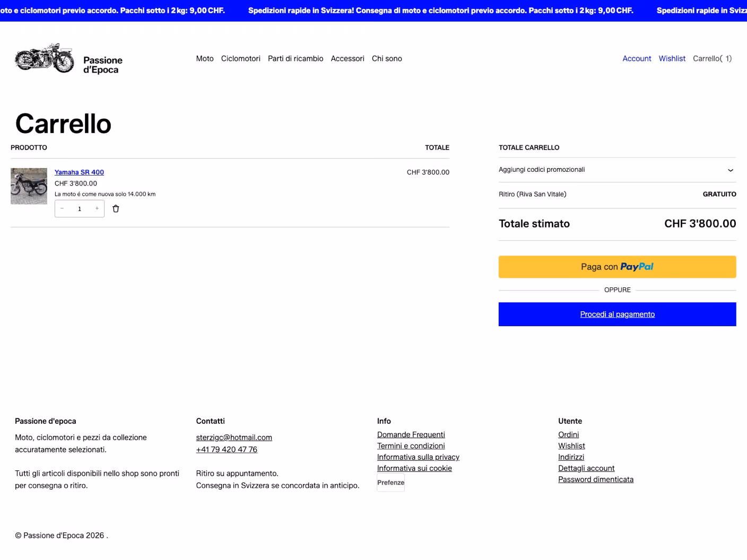Call the phone number +41 79 420 47 76
Screen dimensions: 747x560
click(x=227, y=450)
